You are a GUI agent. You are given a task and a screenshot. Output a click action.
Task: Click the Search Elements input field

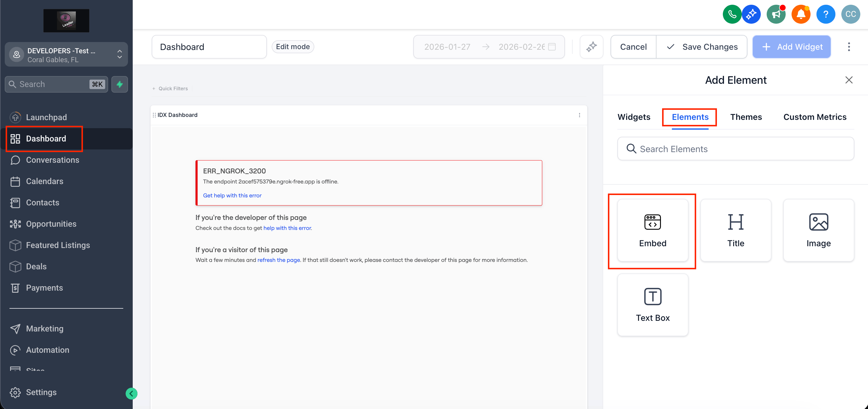[736, 149]
